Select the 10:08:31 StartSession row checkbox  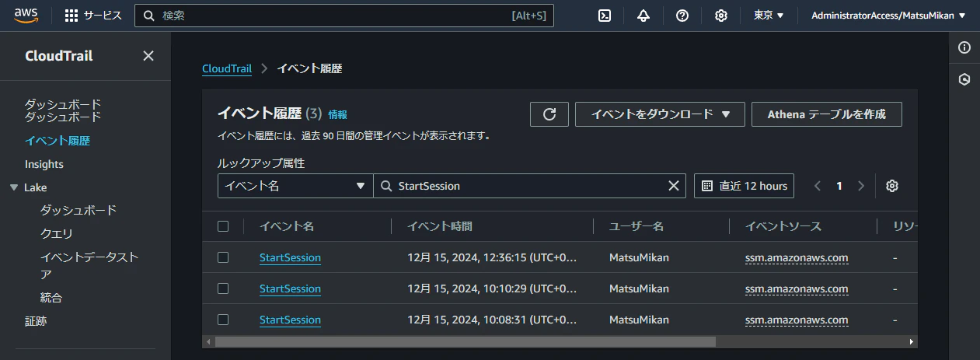pos(223,320)
